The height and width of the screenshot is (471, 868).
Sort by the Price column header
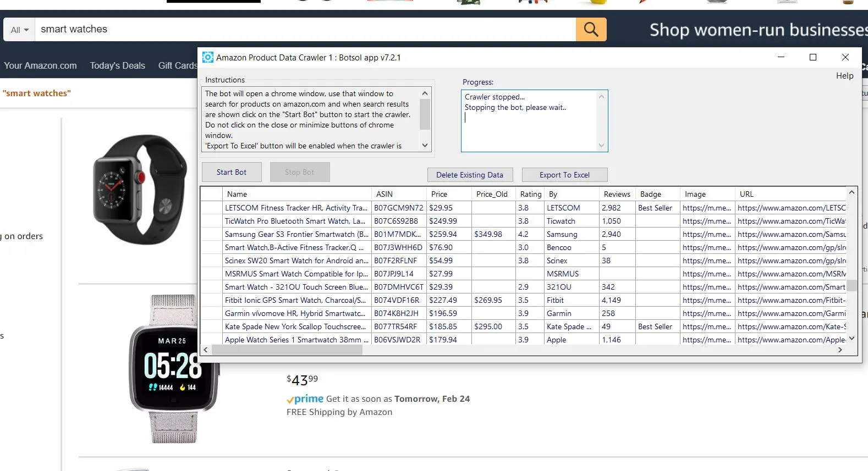[x=449, y=194]
